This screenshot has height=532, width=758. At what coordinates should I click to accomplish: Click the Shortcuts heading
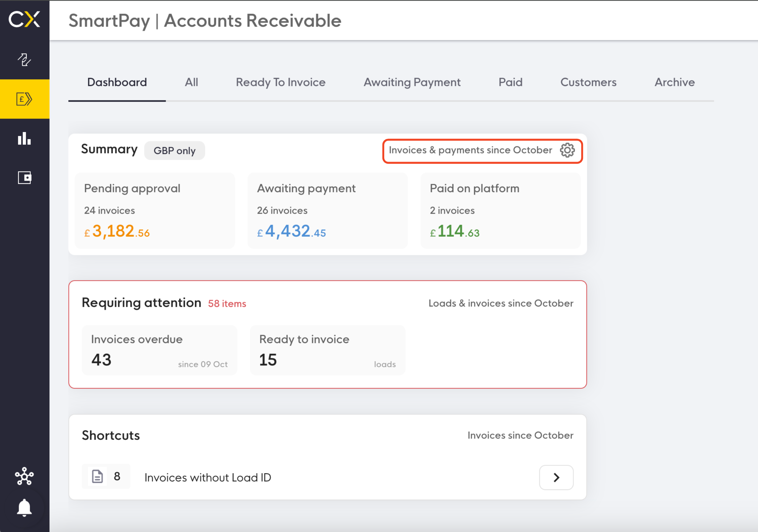tap(111, 435)
